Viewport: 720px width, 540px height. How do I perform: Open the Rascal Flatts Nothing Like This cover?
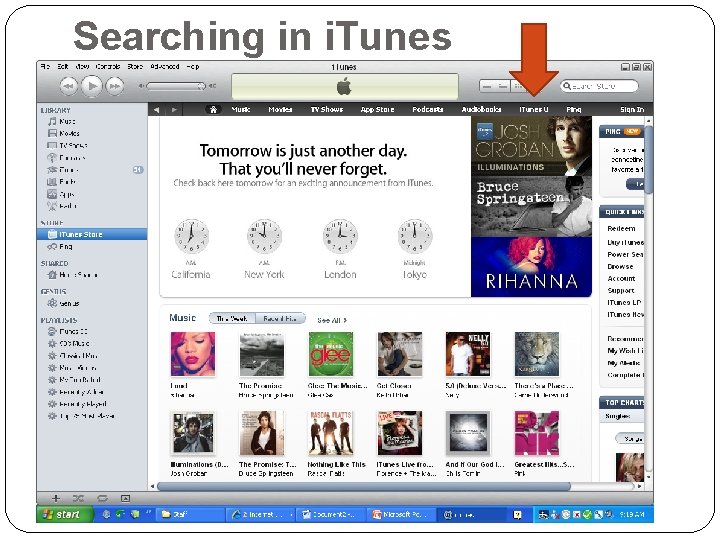(x=330, y=433)
